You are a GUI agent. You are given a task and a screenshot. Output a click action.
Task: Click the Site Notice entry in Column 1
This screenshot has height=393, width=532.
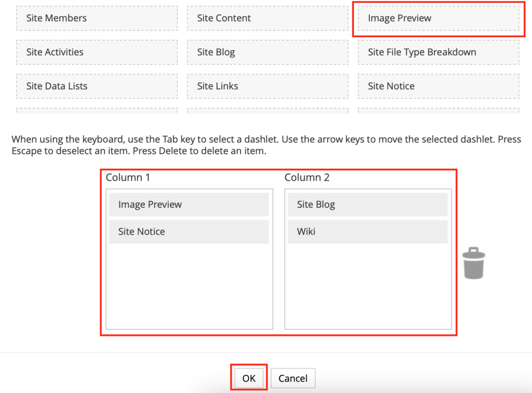[189, 232]
